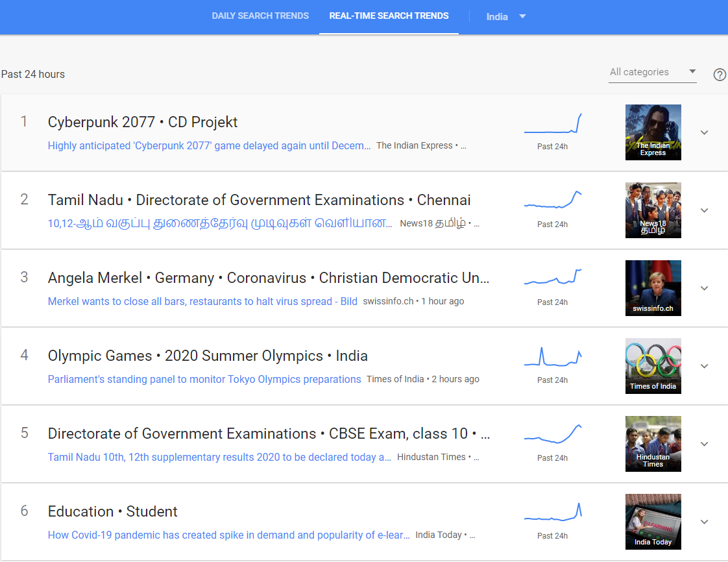This screenshot has width=728, height=562.
Task: Click the Tamil Nadu • Directorate title
Action: click(259, 200)
